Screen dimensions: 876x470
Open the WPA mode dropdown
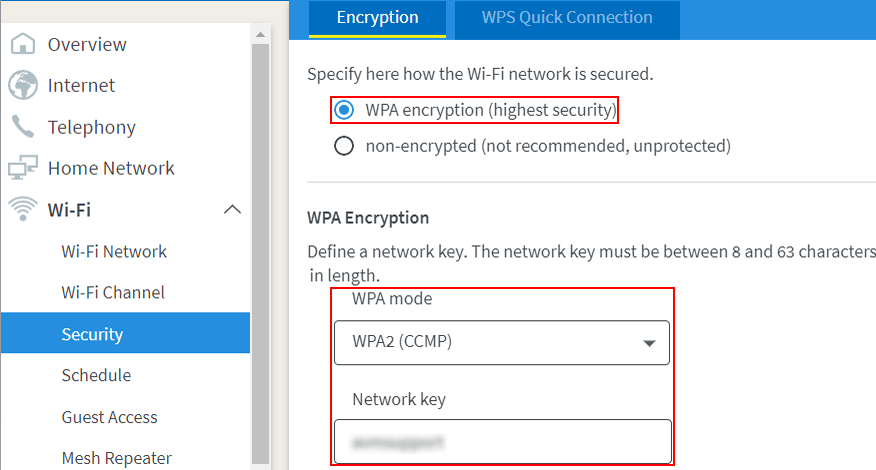point(501,342)
